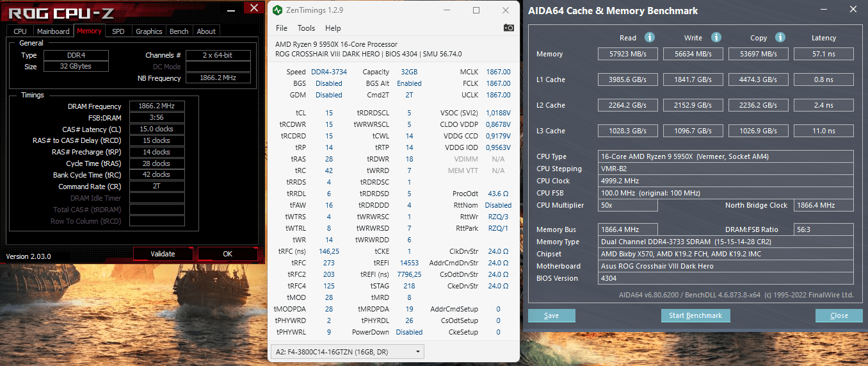
Task: Click Save in AIDA64 benchmark
Action: [551, 315]
